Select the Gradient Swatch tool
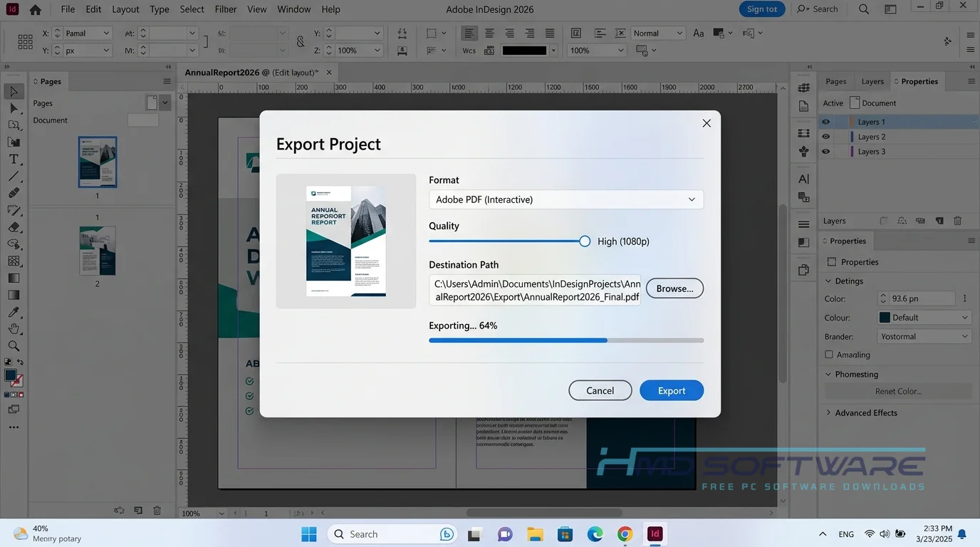 (14, 278)
